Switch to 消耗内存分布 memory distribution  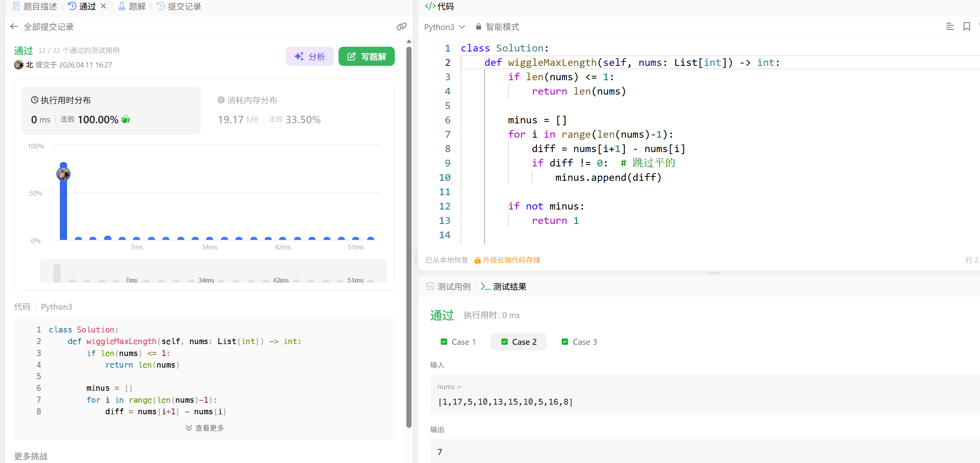(247, 100)
